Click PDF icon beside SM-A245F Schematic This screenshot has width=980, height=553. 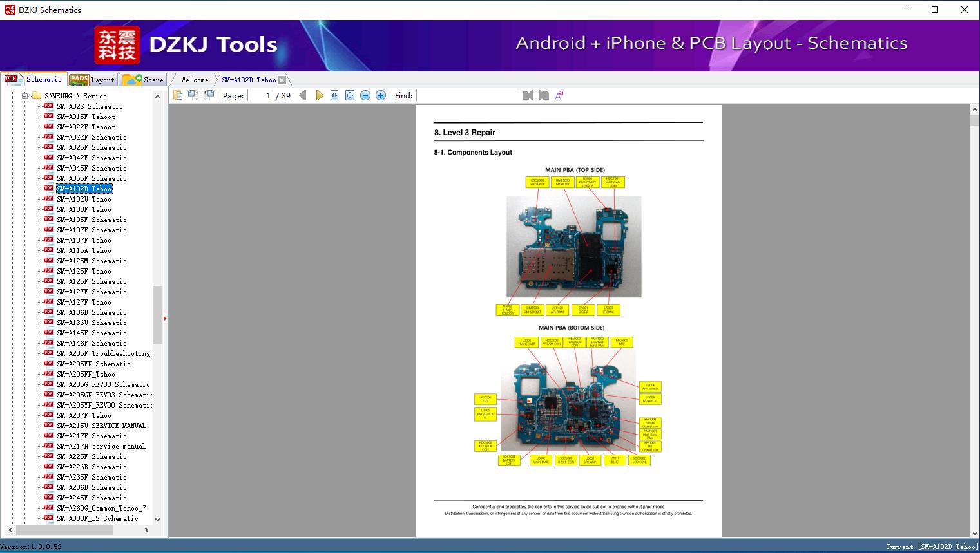(48, 497)
